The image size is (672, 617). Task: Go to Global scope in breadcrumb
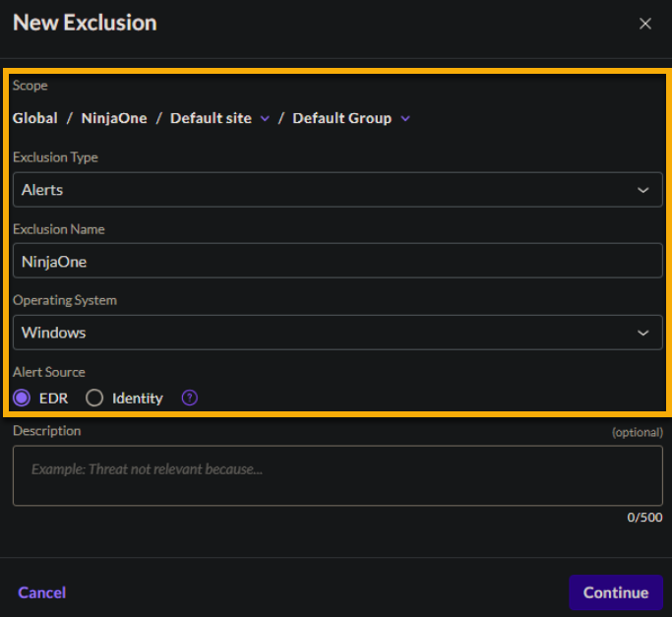34,118
